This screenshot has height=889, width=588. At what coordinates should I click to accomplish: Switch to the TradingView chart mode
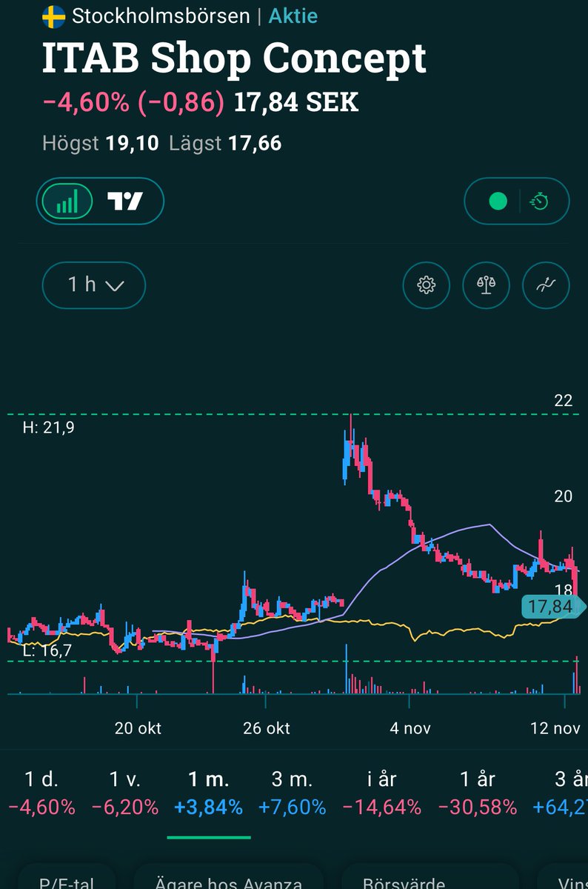(x=125, y=202)
